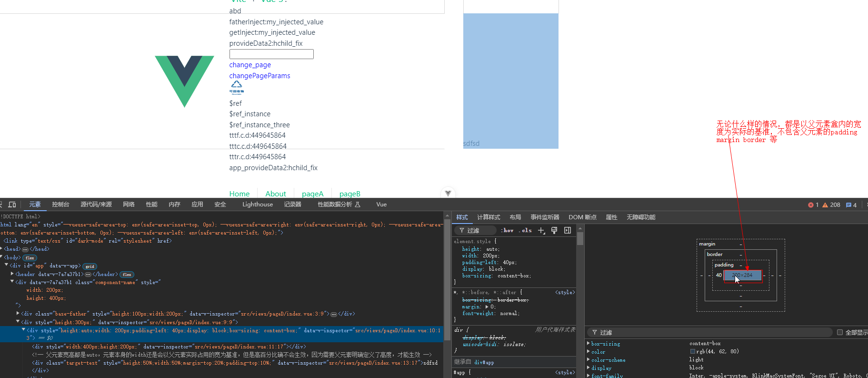The height and width of the screenshot is (378, 868).
Task: Expand the color-scheme computed property
Action: click(589, 360)
